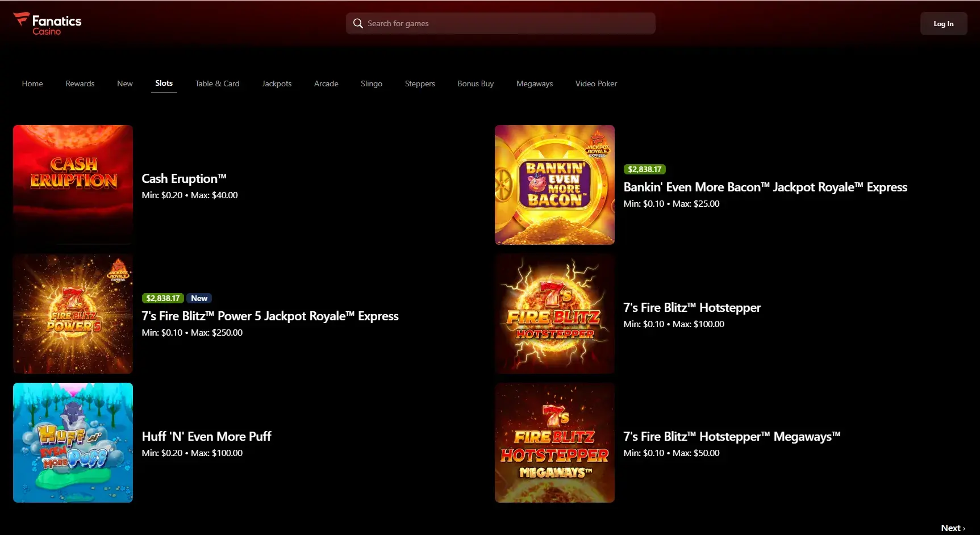Click the Min: $0.20 • Max: $100.00 text
The height and width of the screenshot is (535, 980).
192,453
